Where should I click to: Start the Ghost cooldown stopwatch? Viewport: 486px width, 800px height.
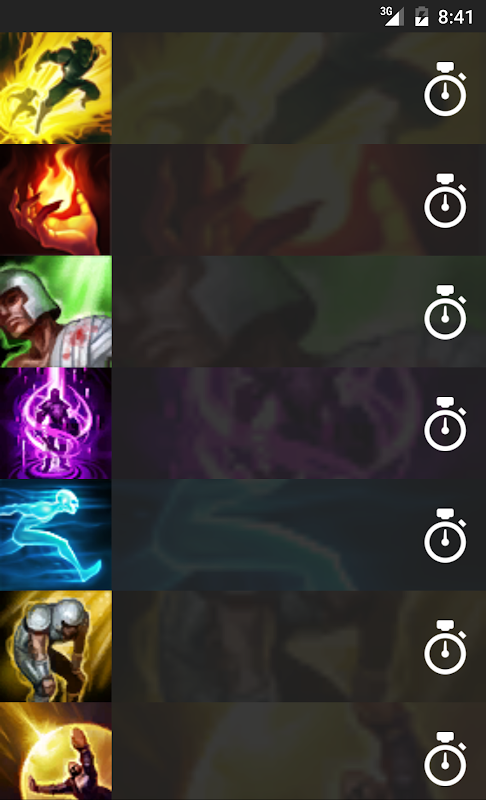coord(445,536)
